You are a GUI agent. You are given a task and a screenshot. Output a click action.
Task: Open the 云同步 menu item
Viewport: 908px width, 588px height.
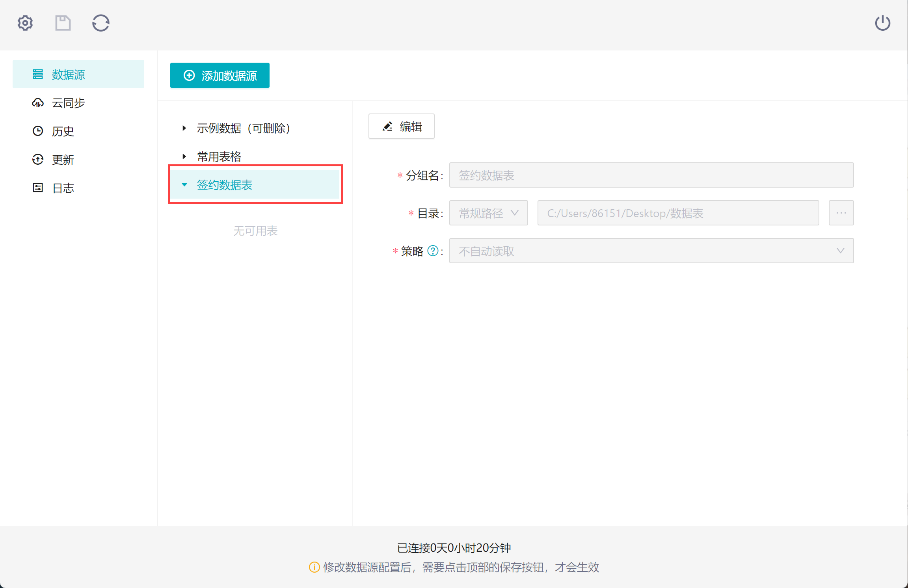(69, 103)
